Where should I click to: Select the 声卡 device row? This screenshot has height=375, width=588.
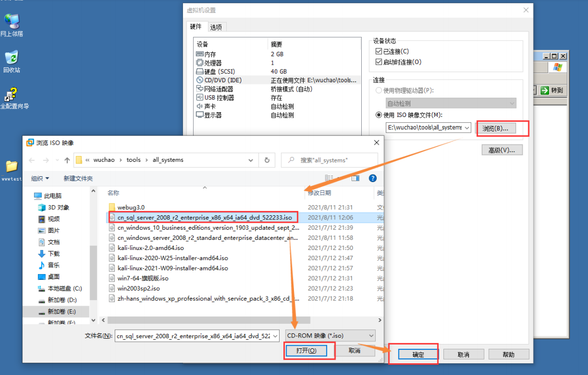pyautogui.click(x=277, y=106)
